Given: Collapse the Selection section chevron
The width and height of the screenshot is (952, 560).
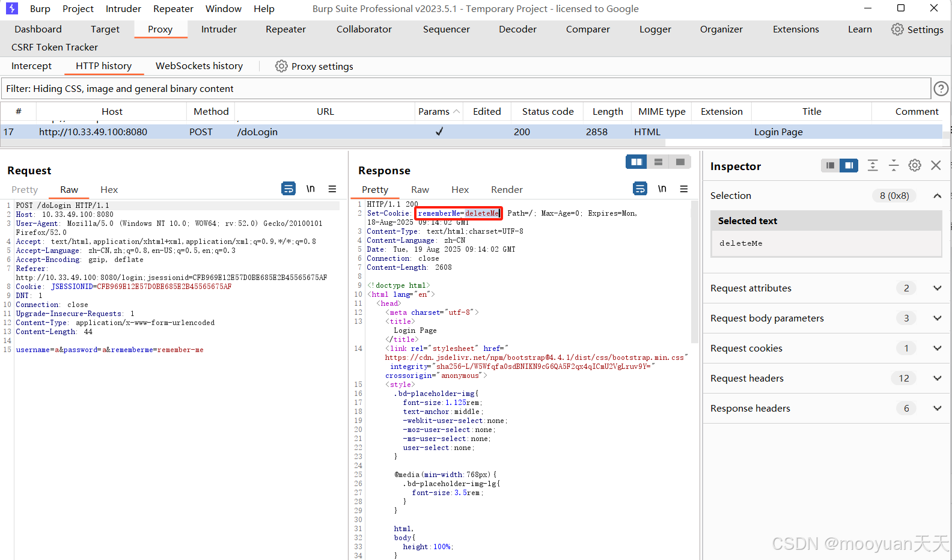Looking at the screenshot, I should (x=937, y=196).
